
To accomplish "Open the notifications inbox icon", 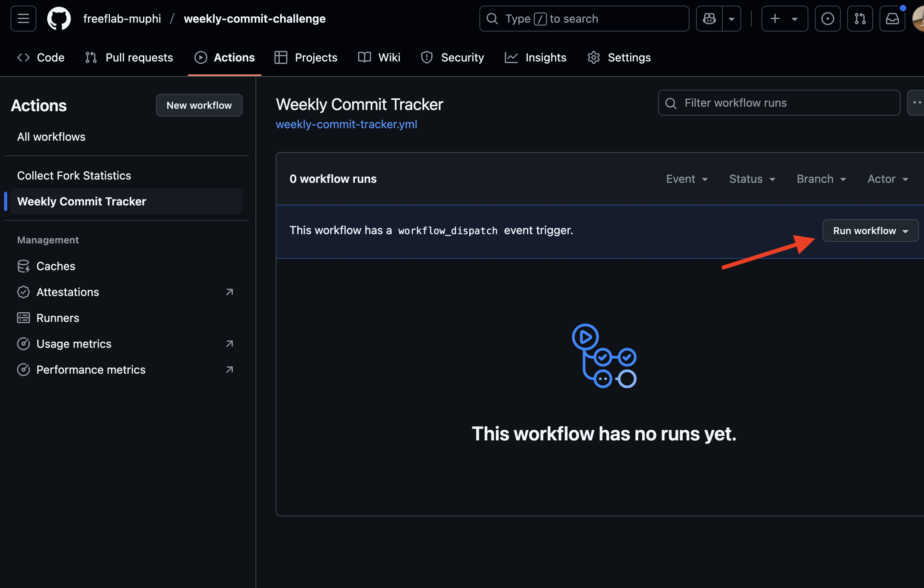I will click(892, 19).
